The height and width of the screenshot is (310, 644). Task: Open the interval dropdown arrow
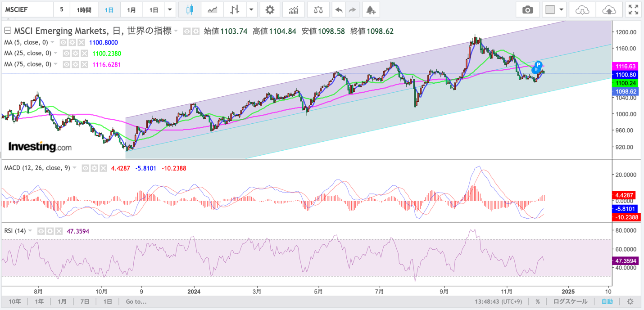pos(170,10)
